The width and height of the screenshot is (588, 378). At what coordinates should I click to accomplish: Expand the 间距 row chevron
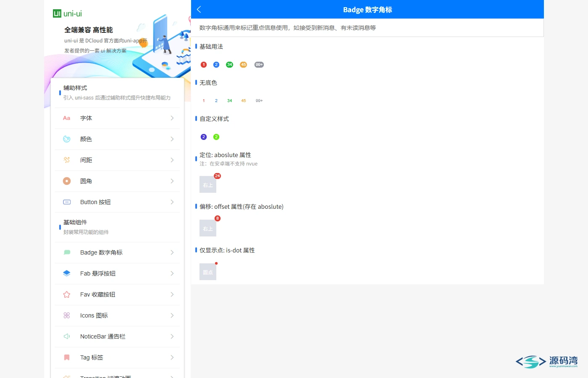[x=172, y=160]
